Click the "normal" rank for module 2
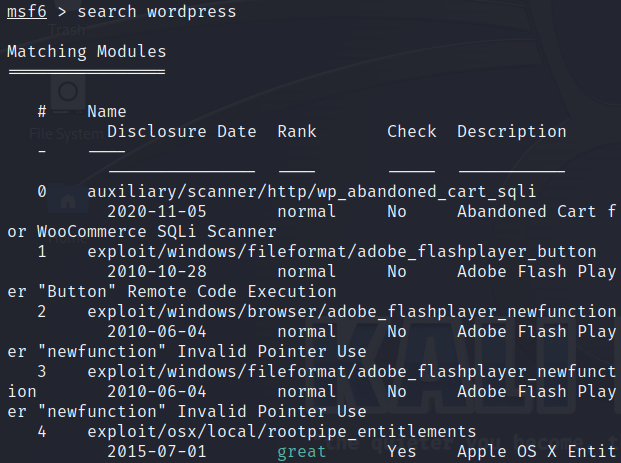 307,332
